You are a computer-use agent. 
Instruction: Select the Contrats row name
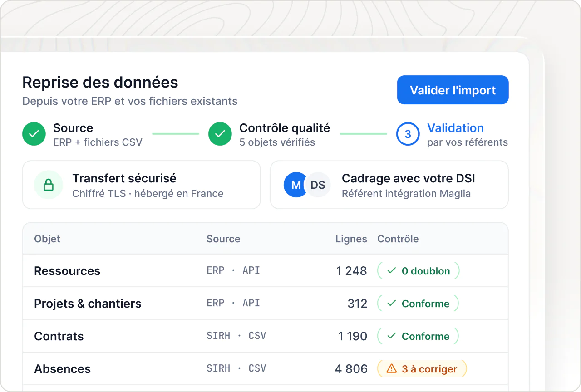[x=59, y=336]
